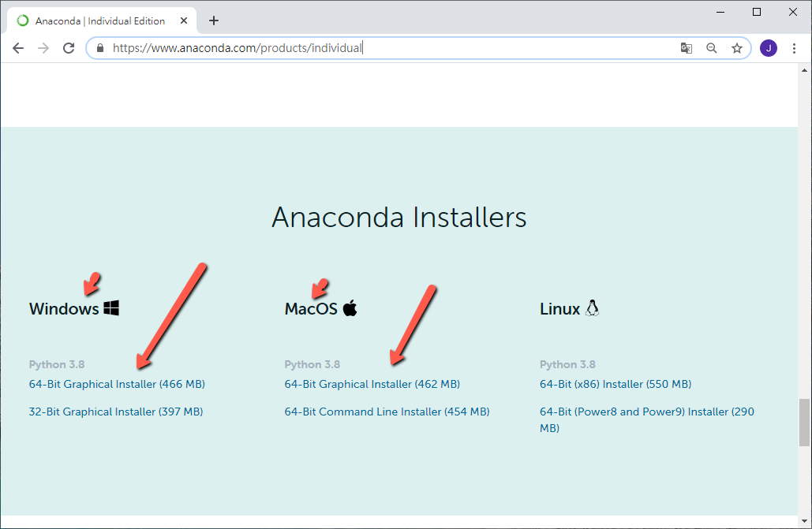Click the scrollbar up arrow
This screenshot has height=529, width=812.
point(804,70)
